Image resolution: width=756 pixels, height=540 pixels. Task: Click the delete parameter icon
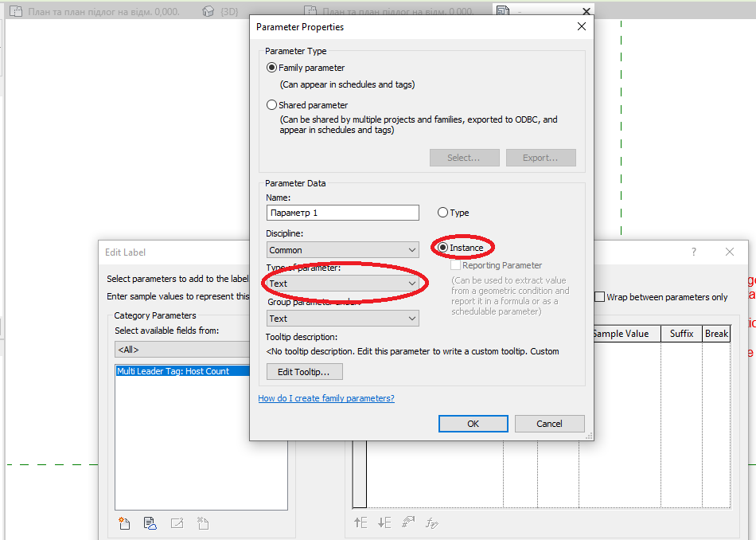coord(201,523)
